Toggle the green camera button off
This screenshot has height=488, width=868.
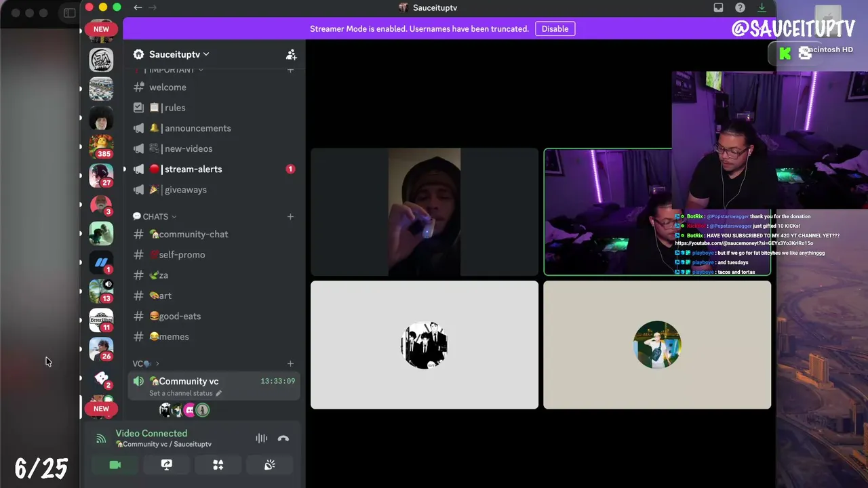(115, 464)
